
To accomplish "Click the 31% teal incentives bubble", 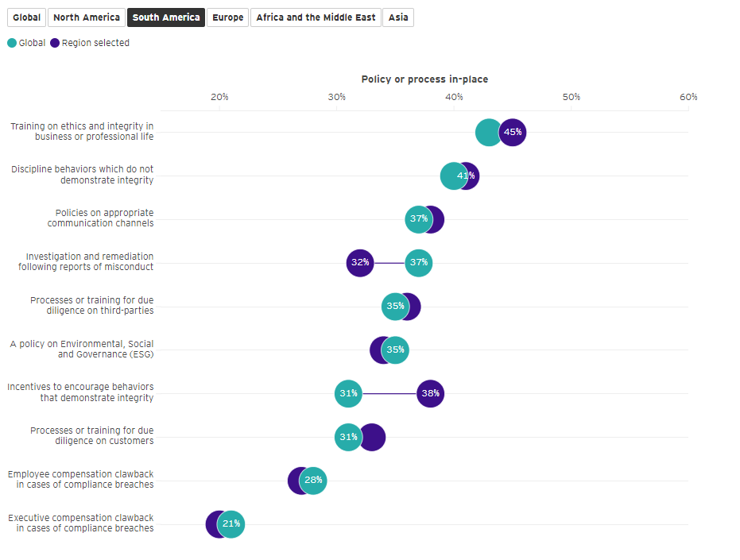I will click(348, 393).
